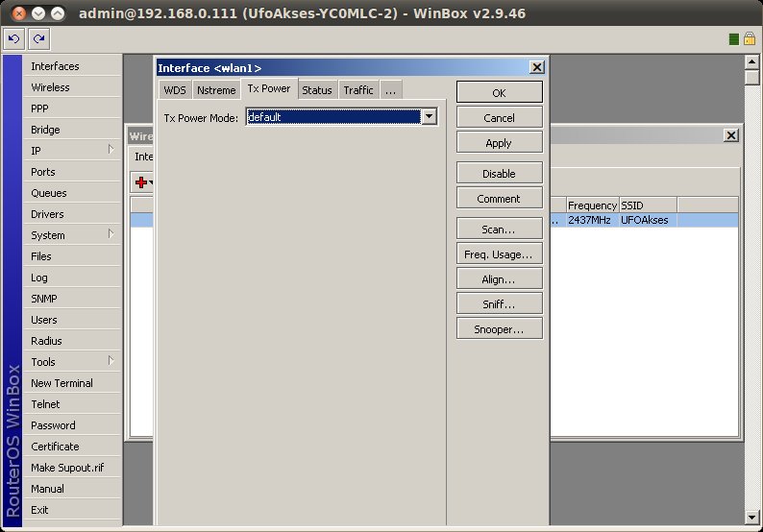This screenshot has width=763, height=532.
Task: Open the SNMP menu item
Action: [x=72, y=298]
